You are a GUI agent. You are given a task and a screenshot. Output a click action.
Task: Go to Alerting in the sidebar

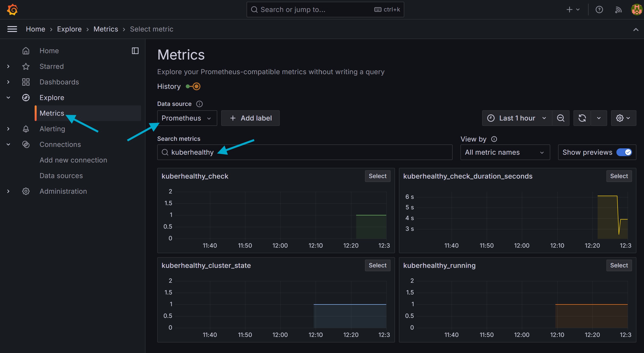pos(52,129)
